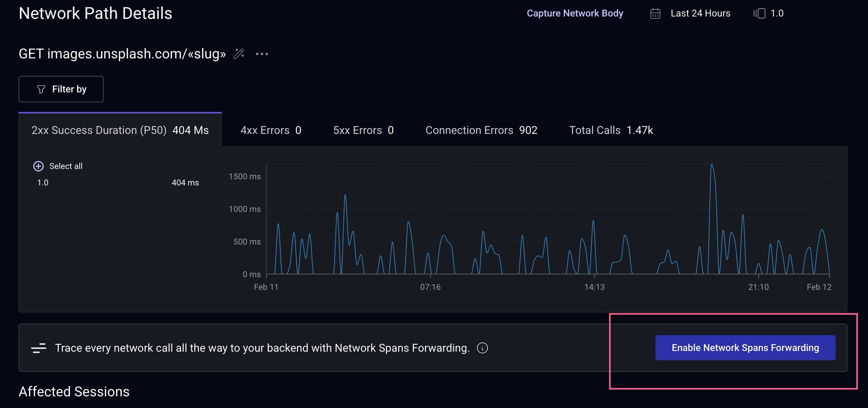
Task: Toggle version 1.0 row in legend
Action: pyautogui.click(x=43, y=183)
